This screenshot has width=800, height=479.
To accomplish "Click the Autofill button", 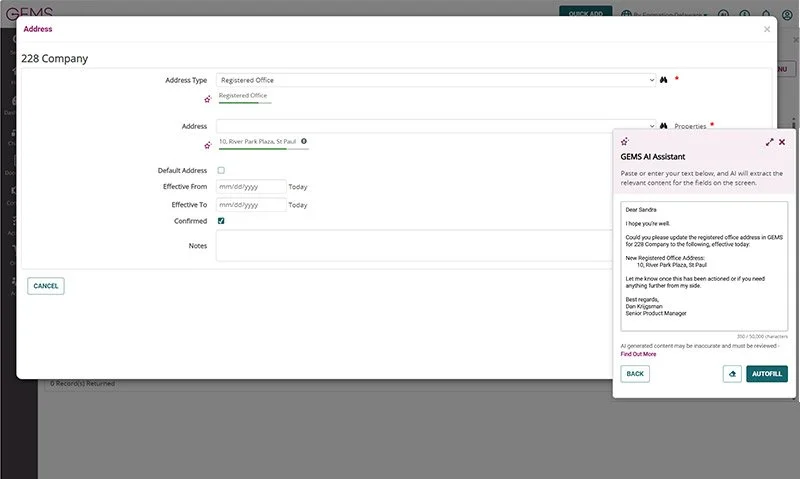I will (x=767, y=374).
